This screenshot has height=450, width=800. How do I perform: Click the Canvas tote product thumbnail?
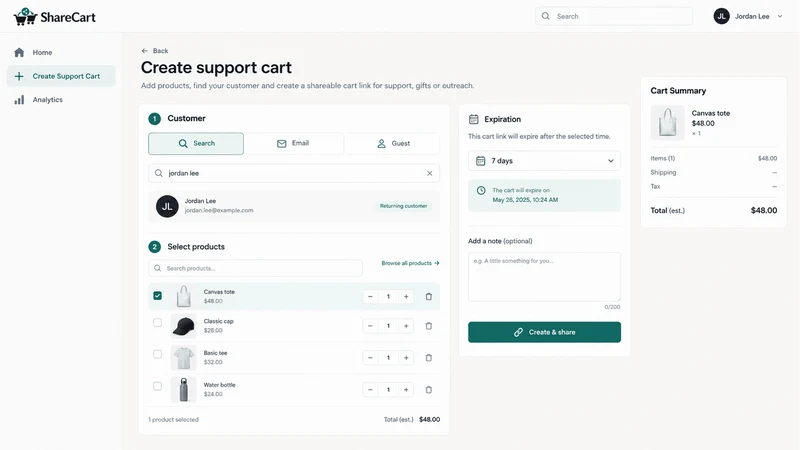[184, 296]
